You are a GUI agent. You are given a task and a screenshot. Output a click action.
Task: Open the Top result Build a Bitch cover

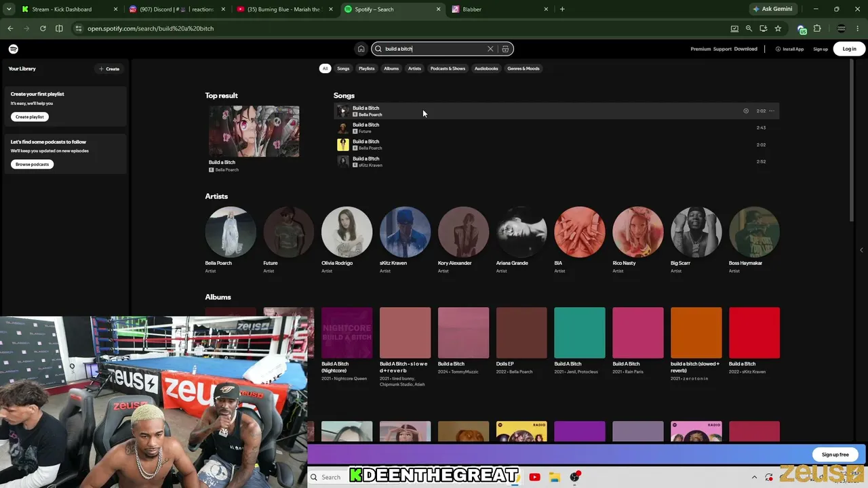pos(254,131)
